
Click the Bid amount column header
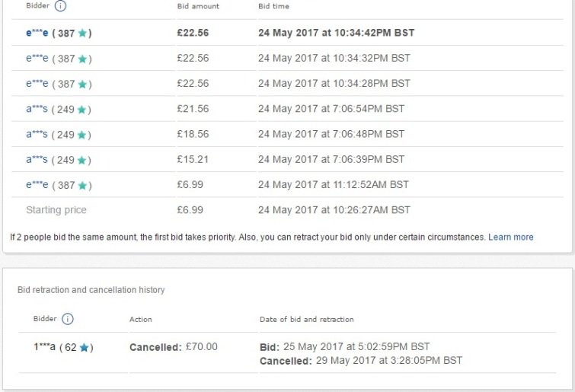(x=198, y=6)
